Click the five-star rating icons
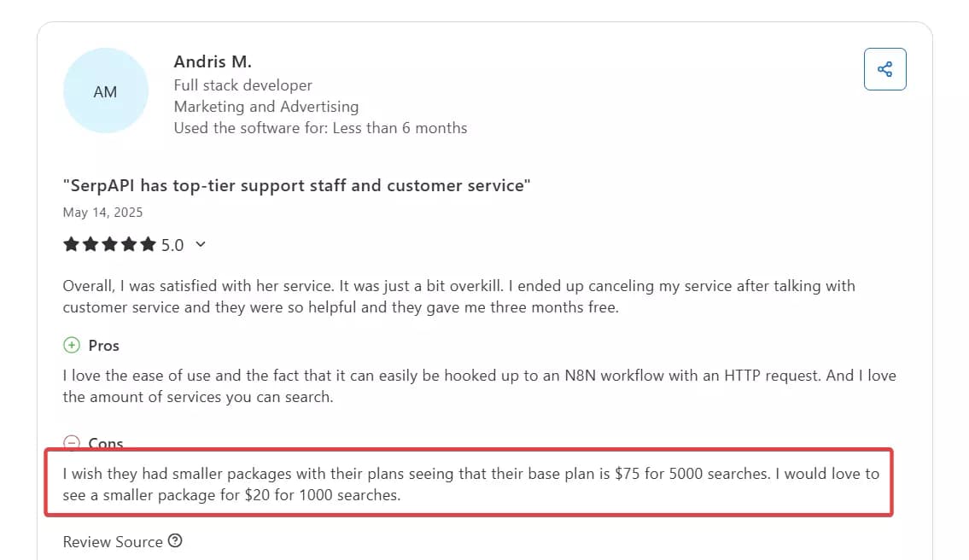The width and height of the screenshot is (969, 560). tap(109, 245)
